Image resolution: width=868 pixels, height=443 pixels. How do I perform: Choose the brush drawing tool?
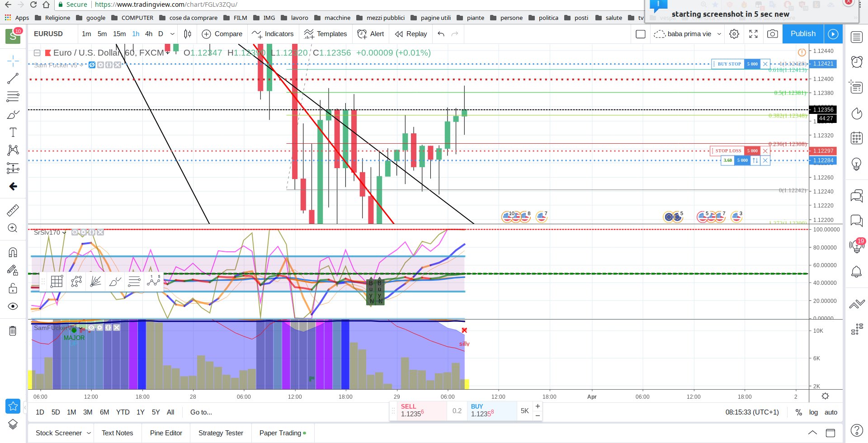[13, 114]
